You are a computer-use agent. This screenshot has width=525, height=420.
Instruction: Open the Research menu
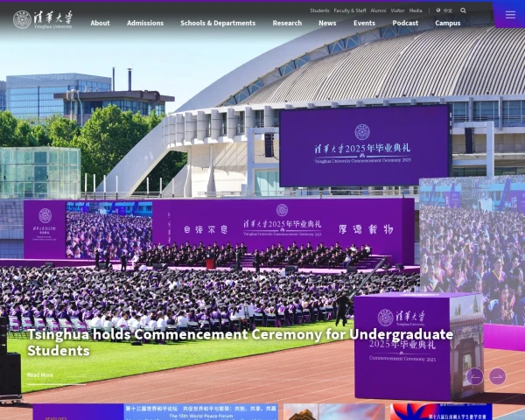click(x=287, y=23)
